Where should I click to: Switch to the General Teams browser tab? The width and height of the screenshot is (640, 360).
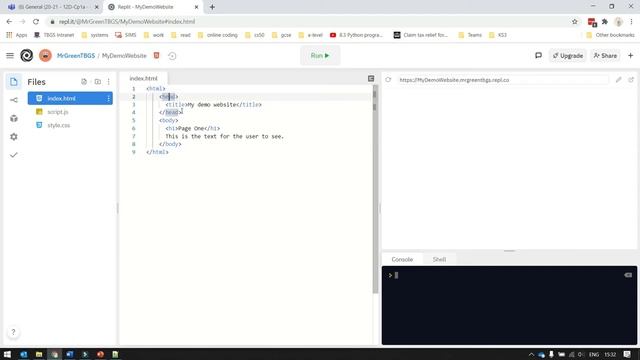(x=53, y=7)
